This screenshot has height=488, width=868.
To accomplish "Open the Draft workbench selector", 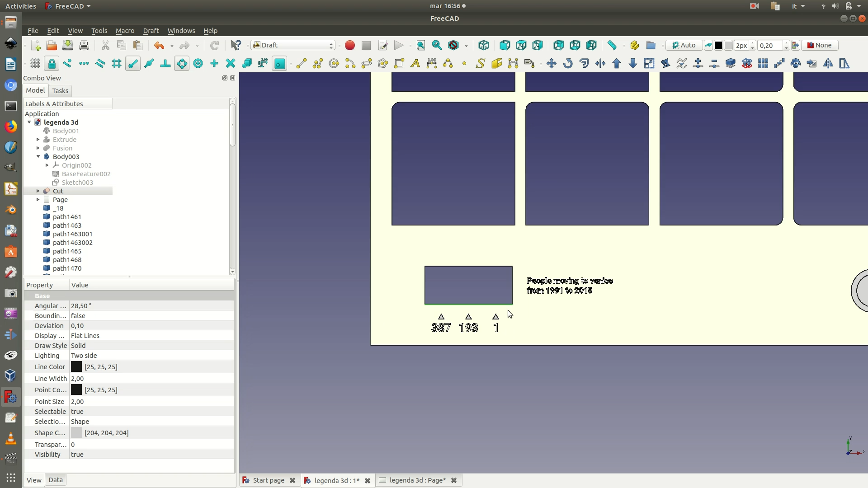I will click(293, 45).
